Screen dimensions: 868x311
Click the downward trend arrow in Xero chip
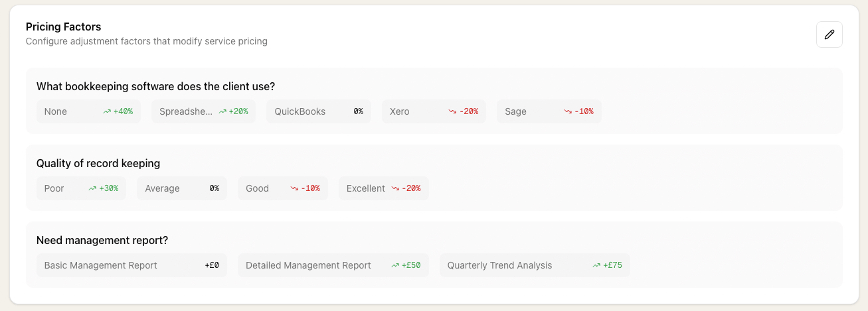[452, 111]
